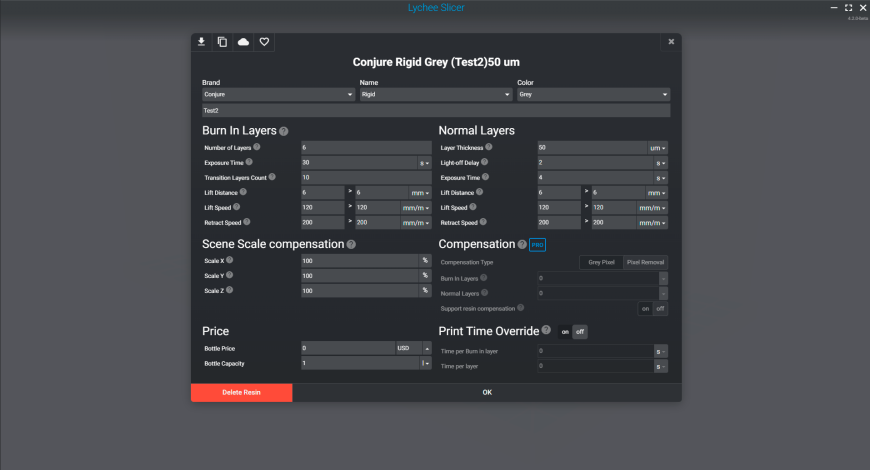870x470 pixels.
Task: Open help for Print Time Override
Action: [546, 330]
